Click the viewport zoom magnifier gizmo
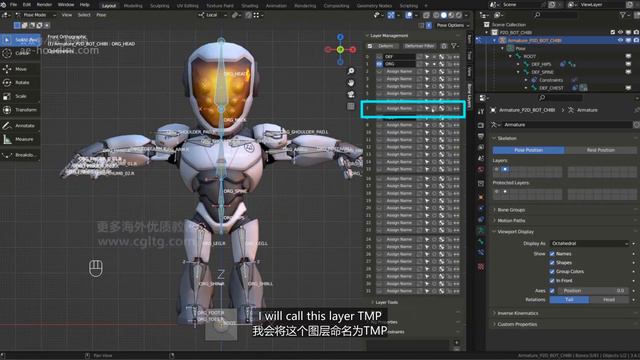This screenshot has width=640, height=360. (x=351, y=71)
